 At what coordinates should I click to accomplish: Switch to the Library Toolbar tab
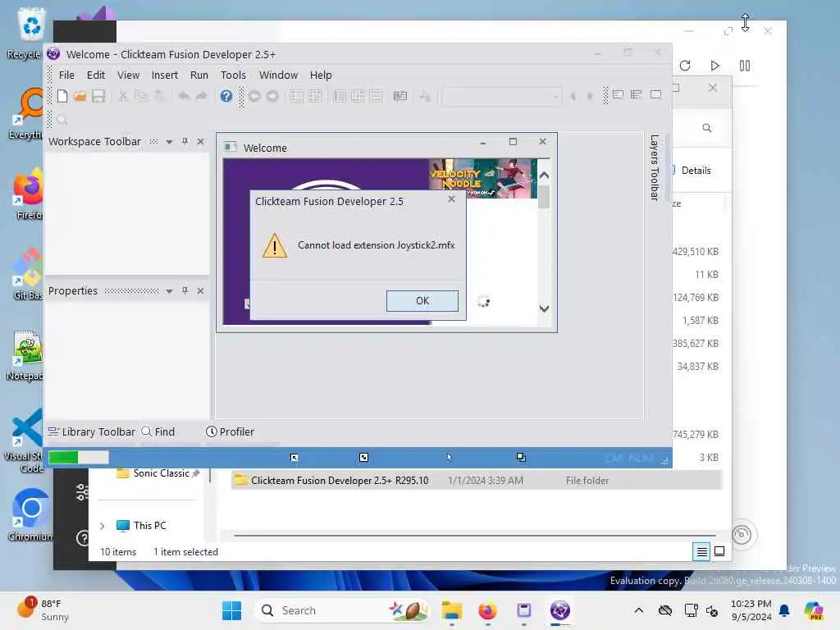92,431
